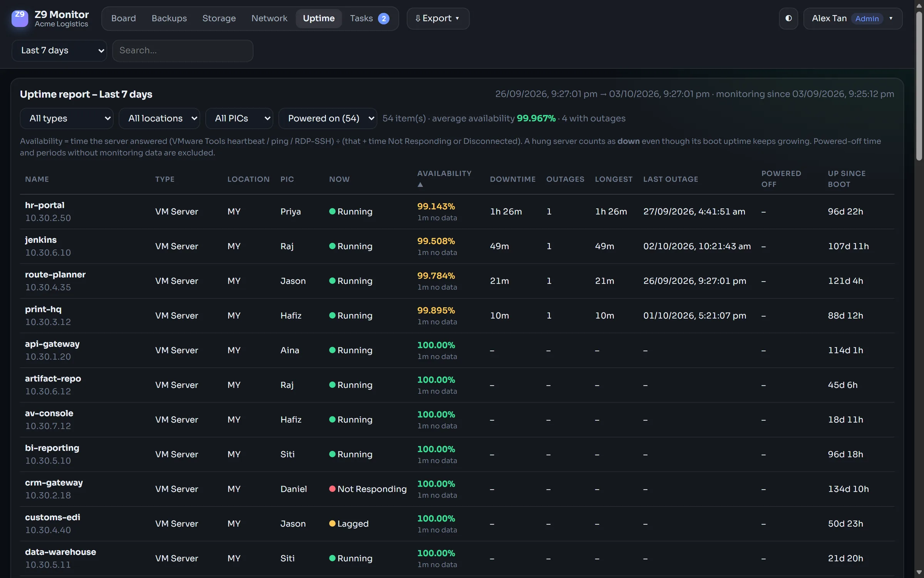Open the All types filter dropdown

pyautogui.click(x=66, y=118)
